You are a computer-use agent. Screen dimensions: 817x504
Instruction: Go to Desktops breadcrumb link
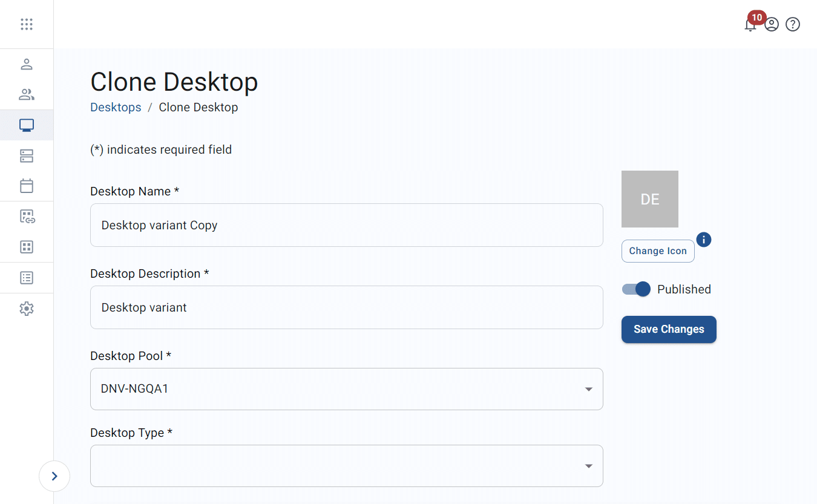(116, 107)
